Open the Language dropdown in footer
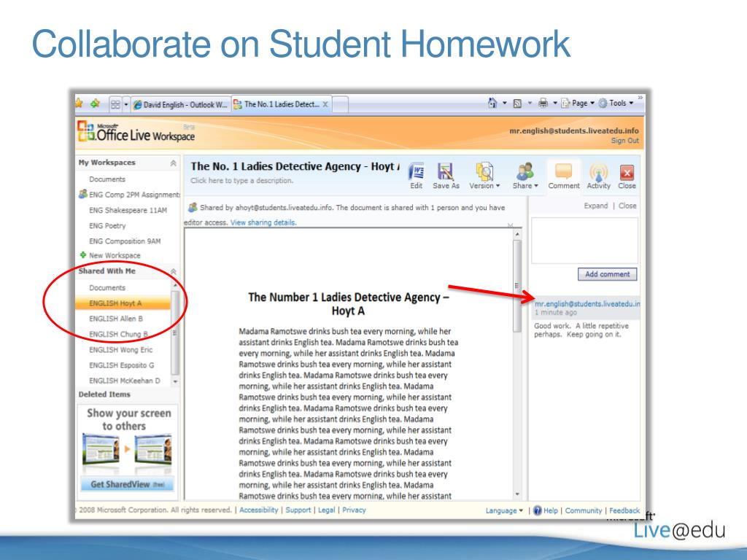This screenshot has height=560, width=747. point(504,510)
